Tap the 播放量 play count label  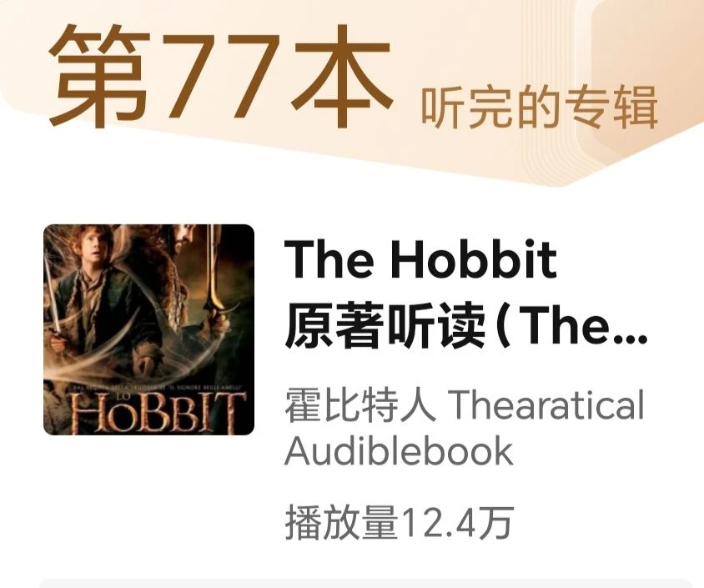click(x=342, y=521)
